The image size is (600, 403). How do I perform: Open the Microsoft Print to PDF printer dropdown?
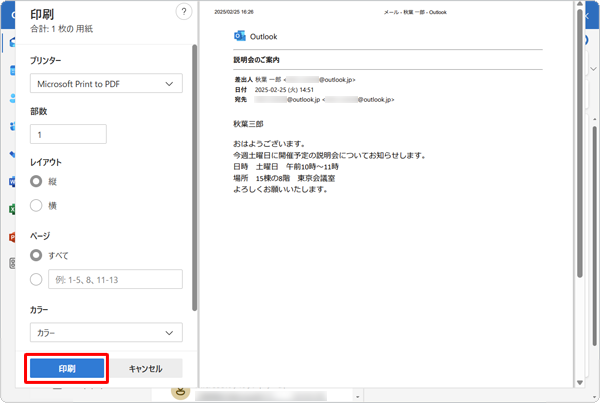[x=106, y=83]
